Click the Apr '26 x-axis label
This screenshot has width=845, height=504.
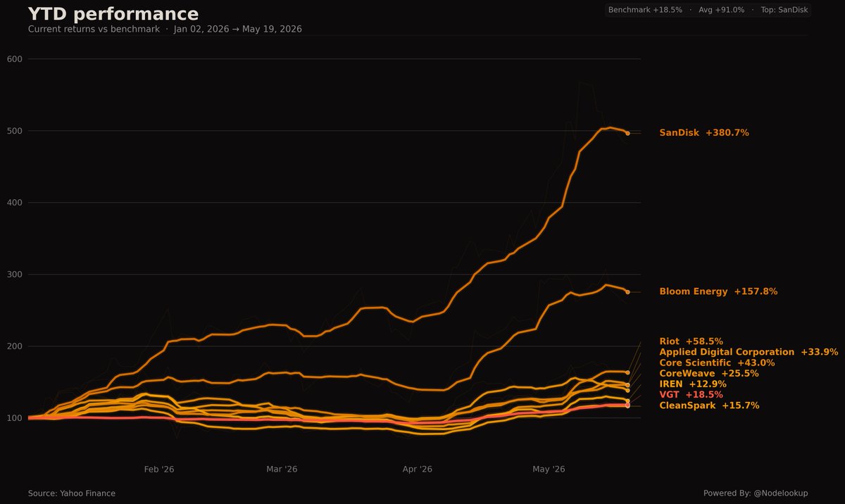click(x=417, y=469)
